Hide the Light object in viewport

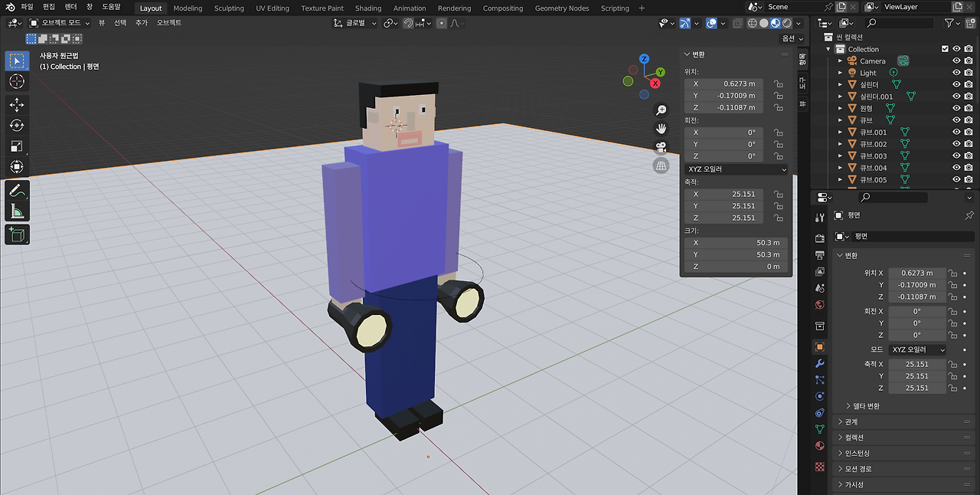(x=956, y=73)
